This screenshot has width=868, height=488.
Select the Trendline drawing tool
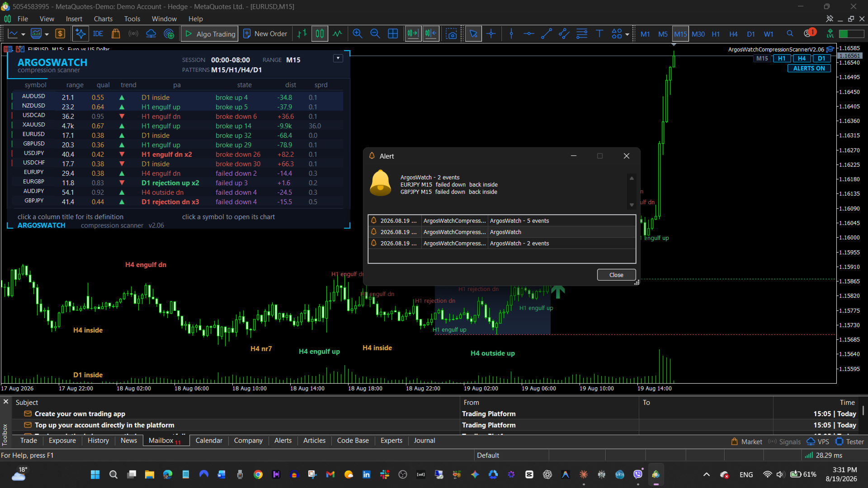pyautogui.click(x=547, y=34)
